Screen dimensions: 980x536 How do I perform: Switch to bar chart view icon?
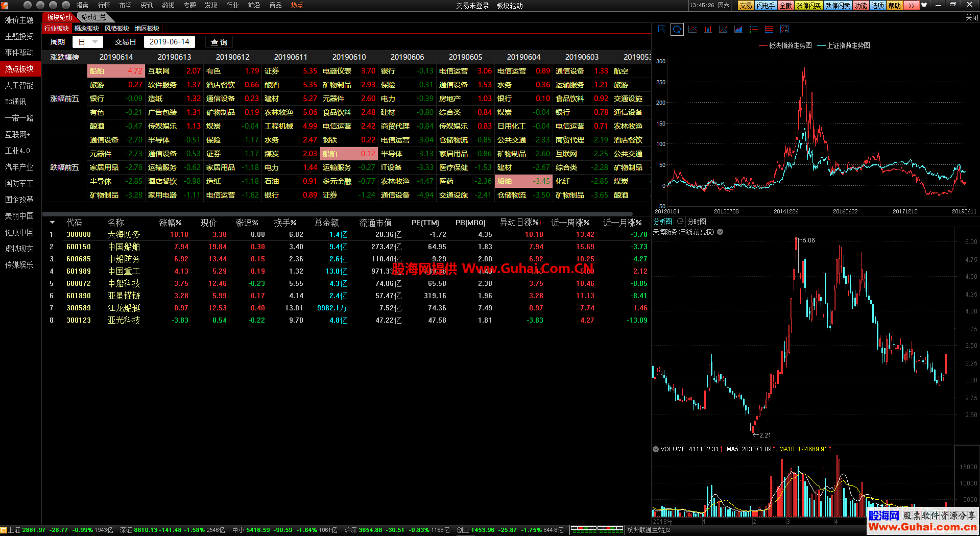click(708, 29)
